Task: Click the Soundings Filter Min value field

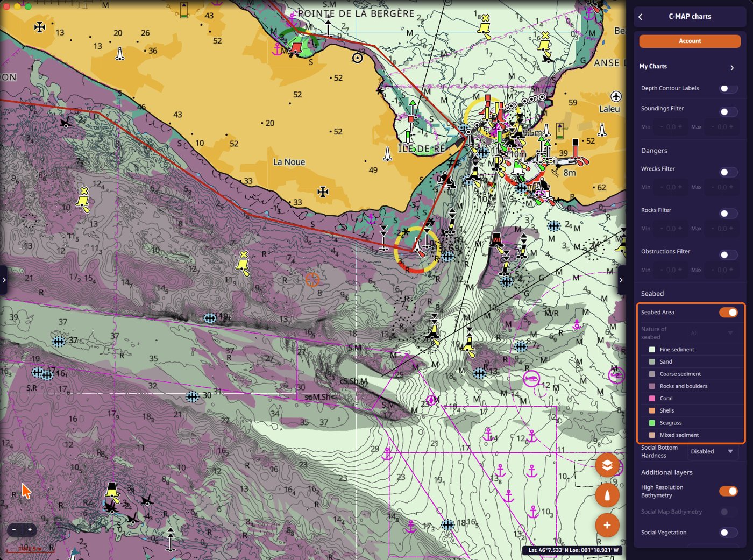Action: (x=671, y=127)
